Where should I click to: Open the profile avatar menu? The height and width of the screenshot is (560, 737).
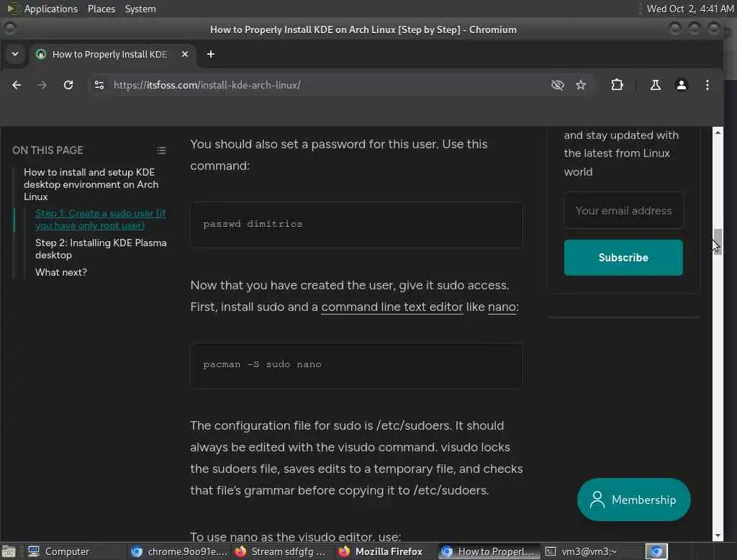681,85
